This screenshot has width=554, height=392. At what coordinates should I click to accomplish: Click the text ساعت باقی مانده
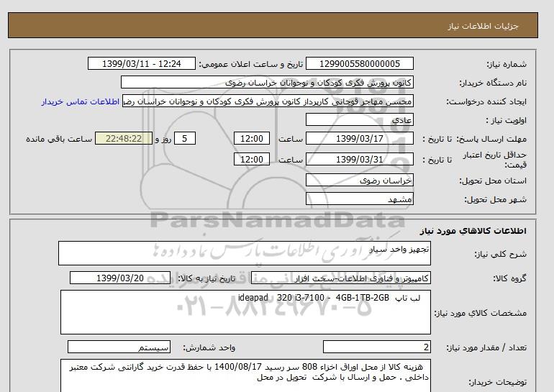click(59, 139)
